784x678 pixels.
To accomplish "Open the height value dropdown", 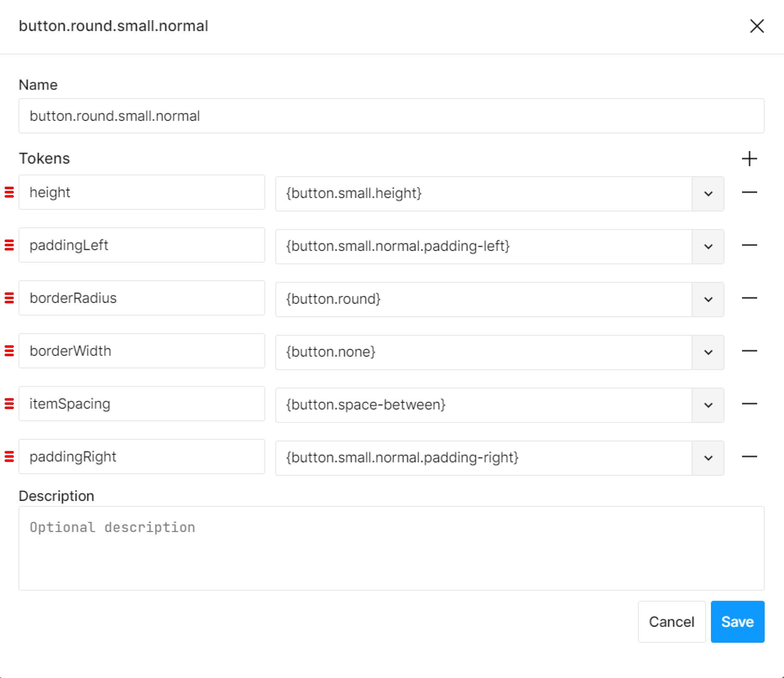I will click(x=708, y=193).
